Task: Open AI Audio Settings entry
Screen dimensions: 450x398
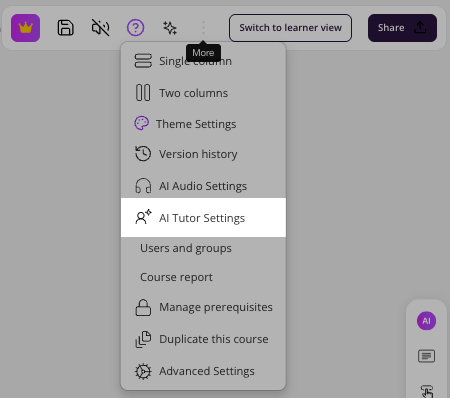Action: pos(203,186)
